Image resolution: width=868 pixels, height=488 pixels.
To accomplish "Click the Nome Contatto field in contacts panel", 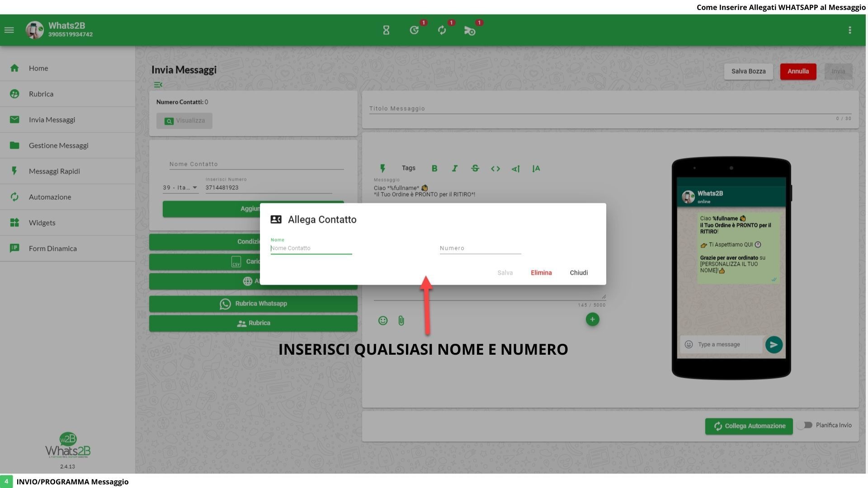I will click(256, 164).
